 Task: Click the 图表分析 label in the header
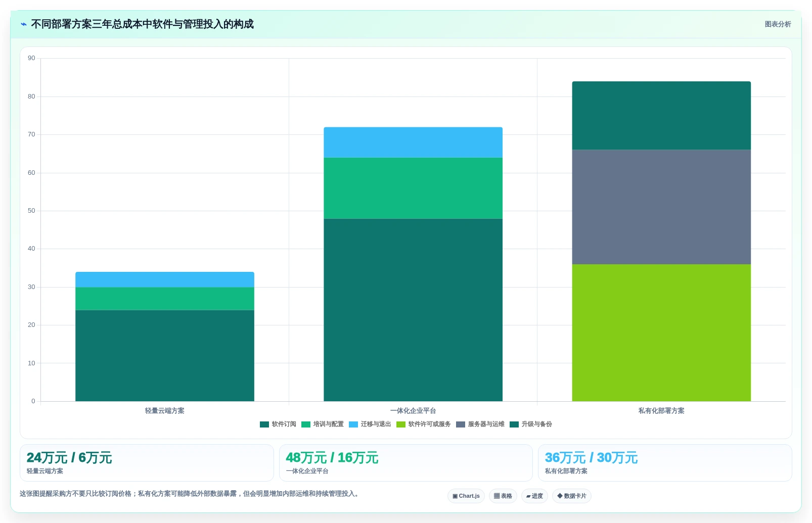pyautogui.click(x=778, y=24)
